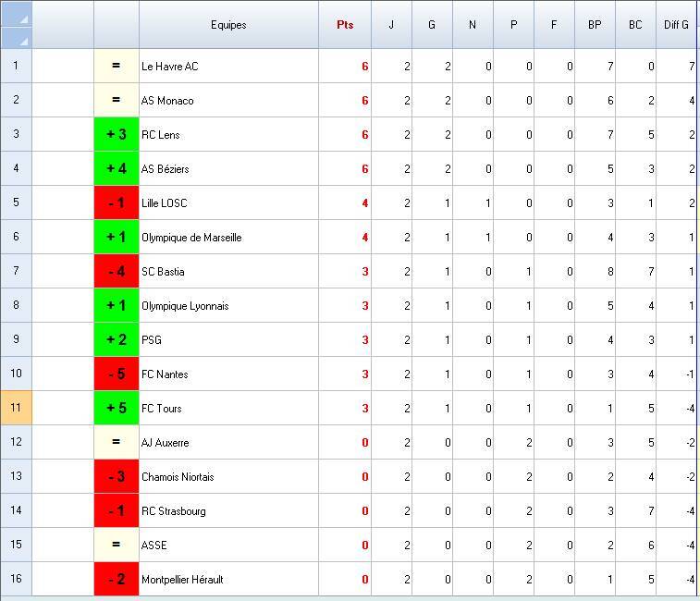Sort by the Pts column header
Viewport: 700px width, 601px height.
coord(345,25)
